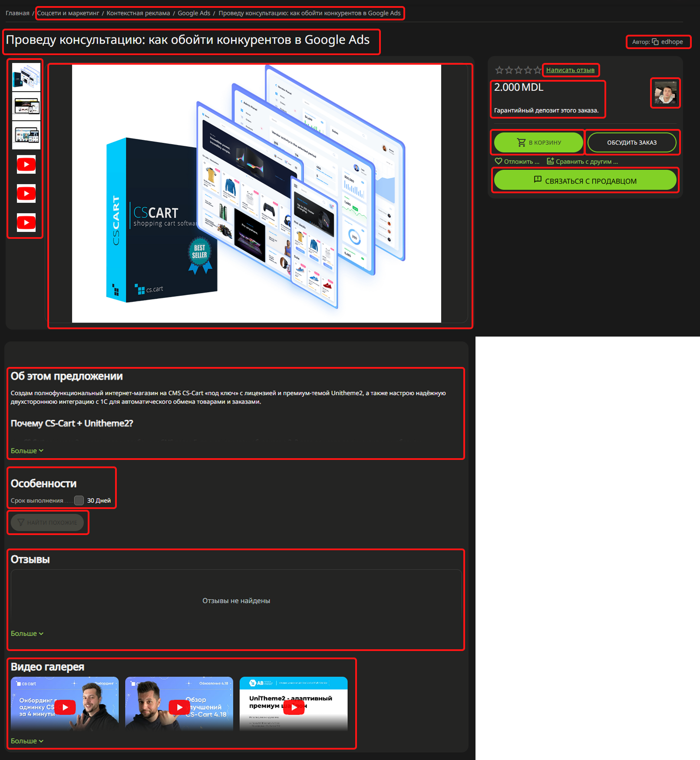
Task: Click the heart icon to save for later
Action: tap(499, 161)
